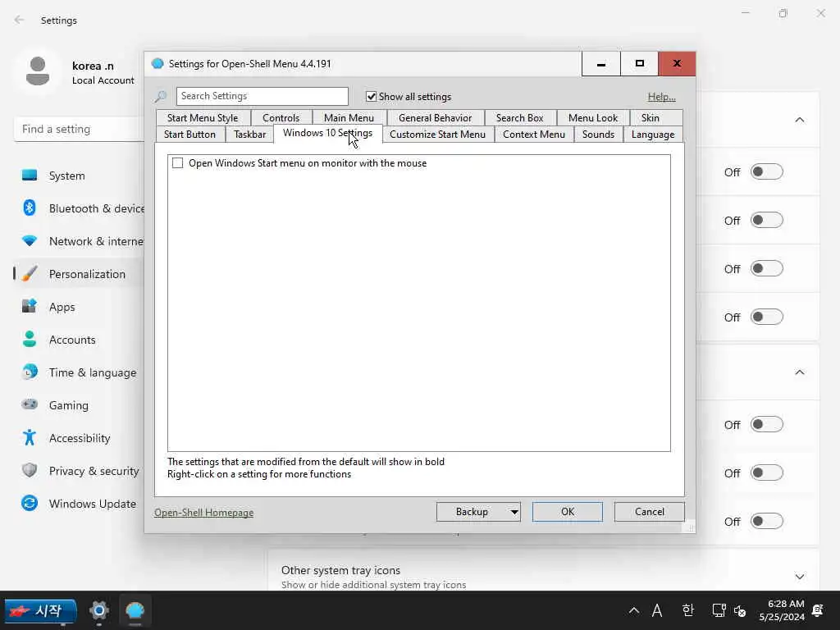Turn on the third Off toggle in Settings

coord(767,268)
